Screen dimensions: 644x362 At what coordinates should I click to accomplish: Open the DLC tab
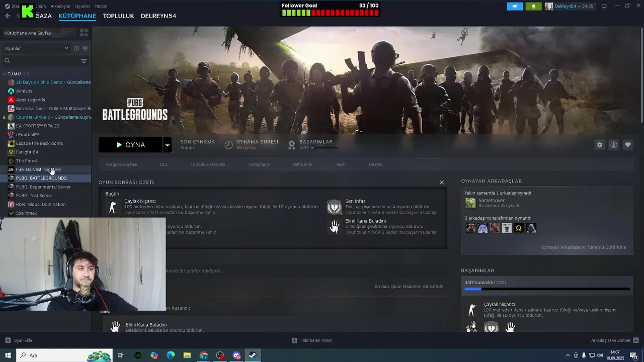point(164,164)
